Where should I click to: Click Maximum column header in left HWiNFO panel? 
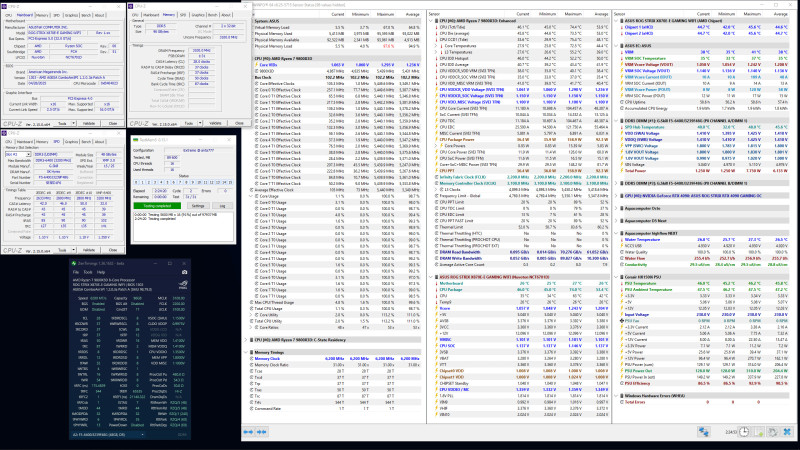point(385,14)
